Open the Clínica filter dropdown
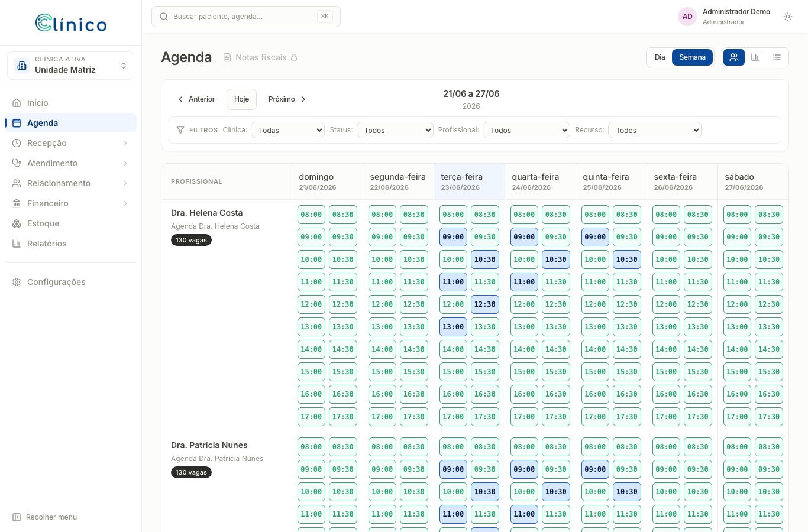Screen dimensions: 808x532 click(x=288, y=130)
